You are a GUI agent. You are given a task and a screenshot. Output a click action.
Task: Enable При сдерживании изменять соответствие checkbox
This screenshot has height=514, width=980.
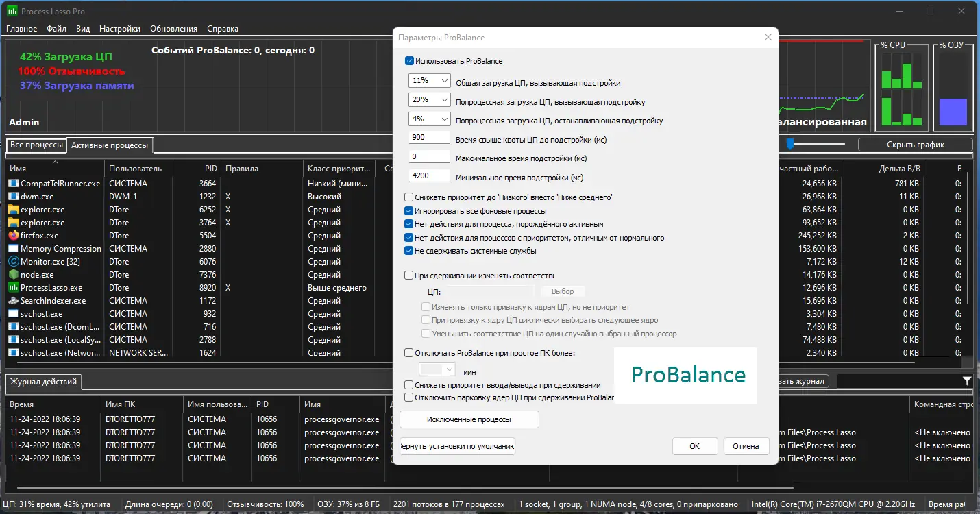pyautogui.click(x=409, y=276)
